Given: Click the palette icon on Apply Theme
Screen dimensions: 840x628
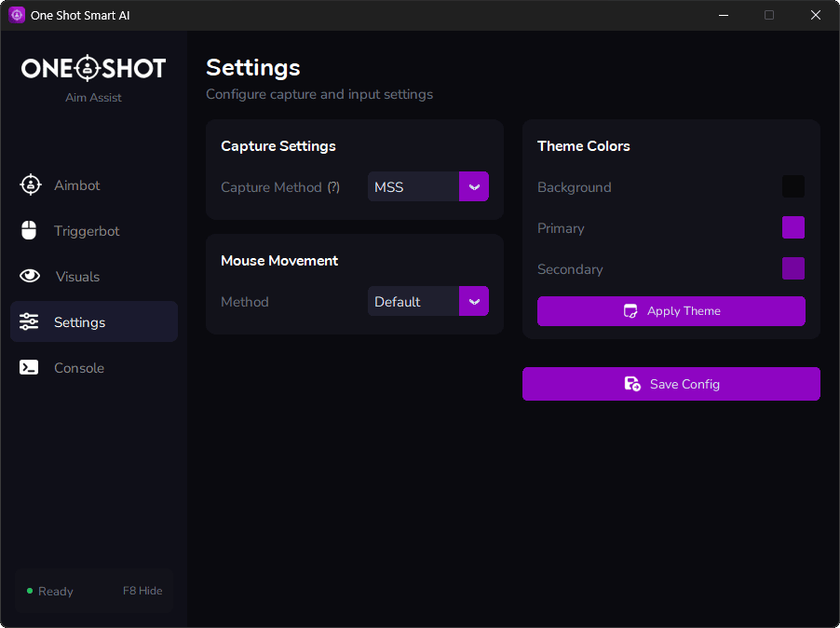Looking at the screenshot, I should click(630, 311).
